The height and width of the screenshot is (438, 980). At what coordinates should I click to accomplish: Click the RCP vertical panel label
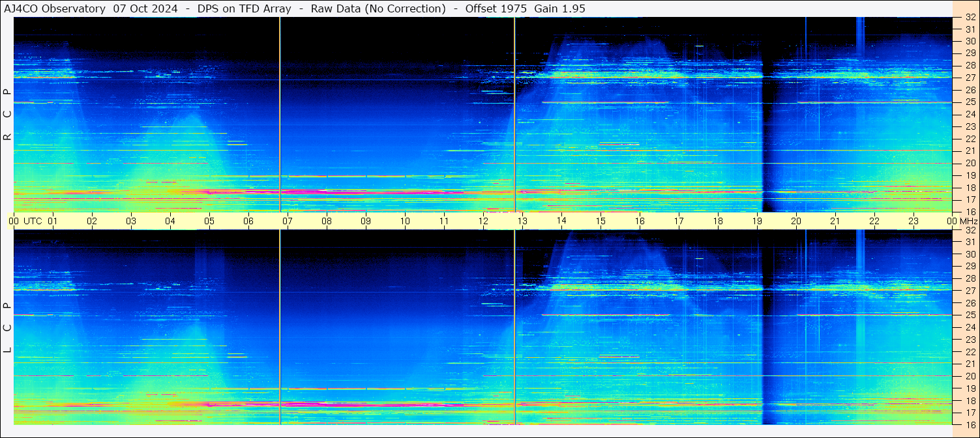click(7, 115)
